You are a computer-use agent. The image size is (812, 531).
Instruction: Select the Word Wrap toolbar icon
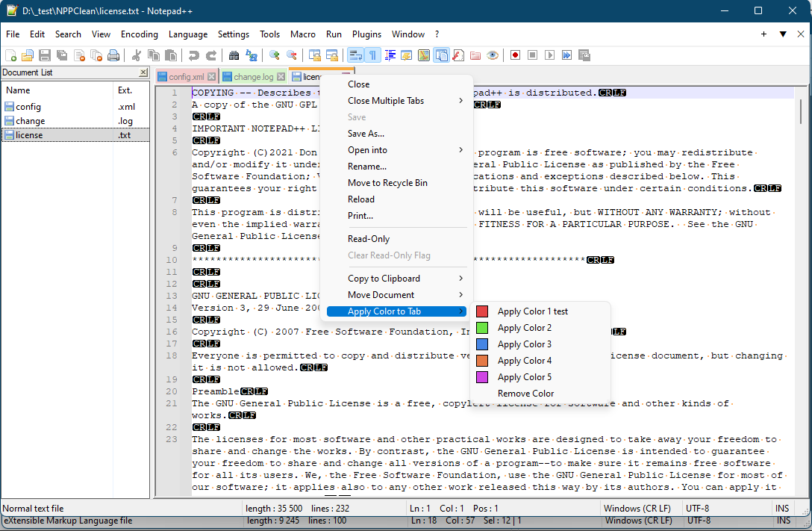pyautogui.click(x=356, y=55)
